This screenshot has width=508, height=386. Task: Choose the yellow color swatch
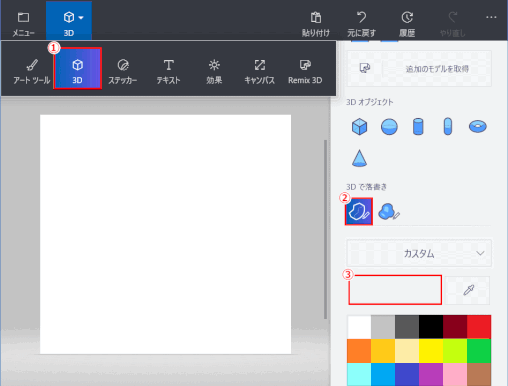tap(431, 351)
